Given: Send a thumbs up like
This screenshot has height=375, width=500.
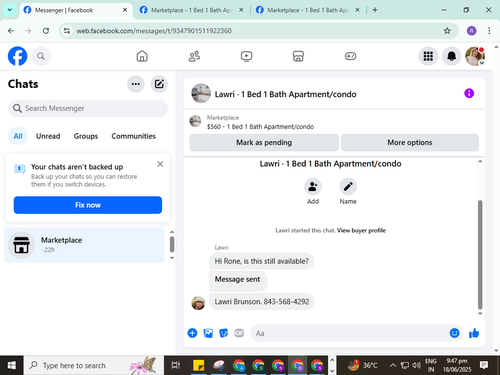Looking at the screenshot, I should pyautogui.click(x=474, y=333).
